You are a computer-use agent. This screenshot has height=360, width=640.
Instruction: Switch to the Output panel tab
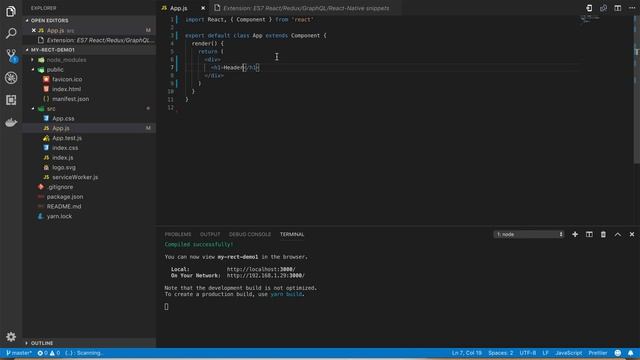click(x=210, y=235)
